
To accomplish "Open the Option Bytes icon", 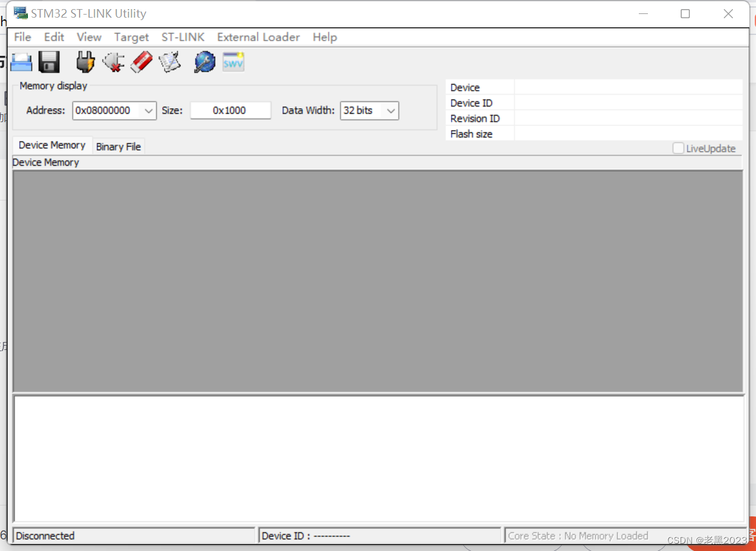I will tap(205, 62).
